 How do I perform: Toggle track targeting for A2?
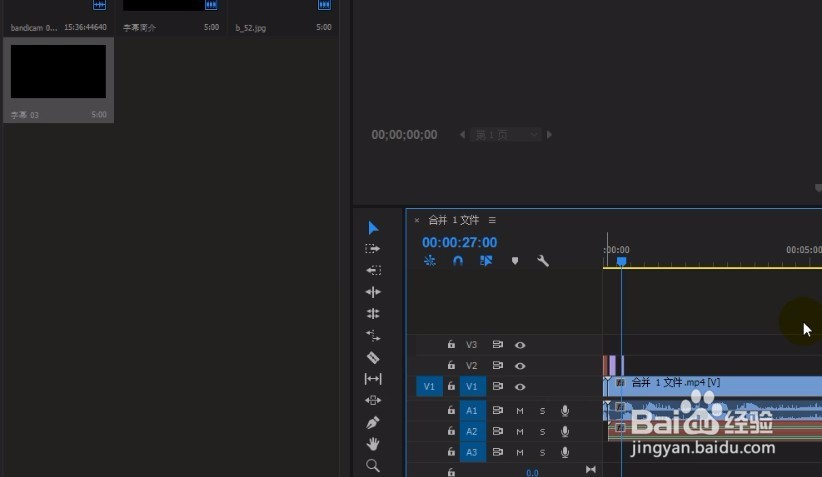(472, 431)
